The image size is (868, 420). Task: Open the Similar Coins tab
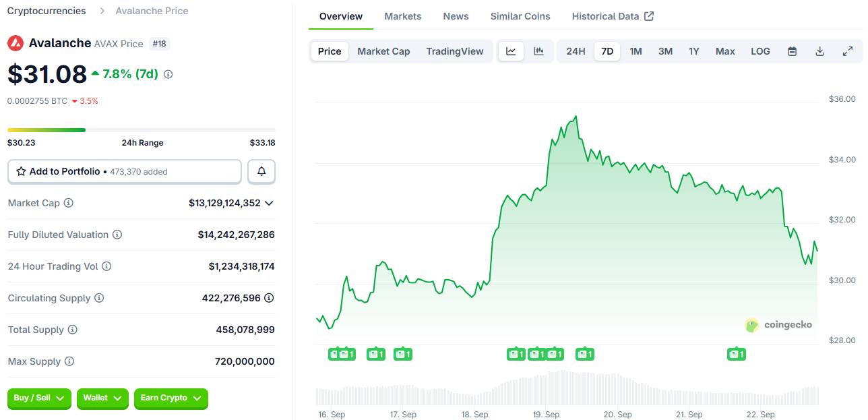click(520, 16)
